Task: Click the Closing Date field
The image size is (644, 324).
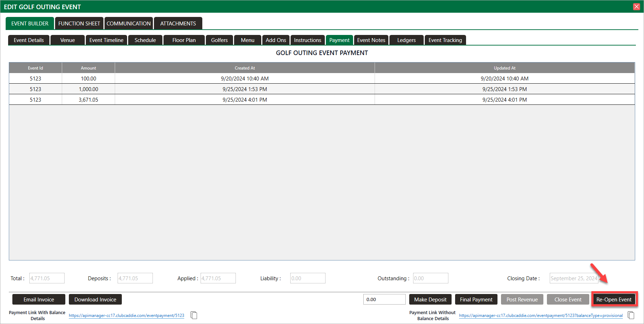Action: click(x=574, y=278)
